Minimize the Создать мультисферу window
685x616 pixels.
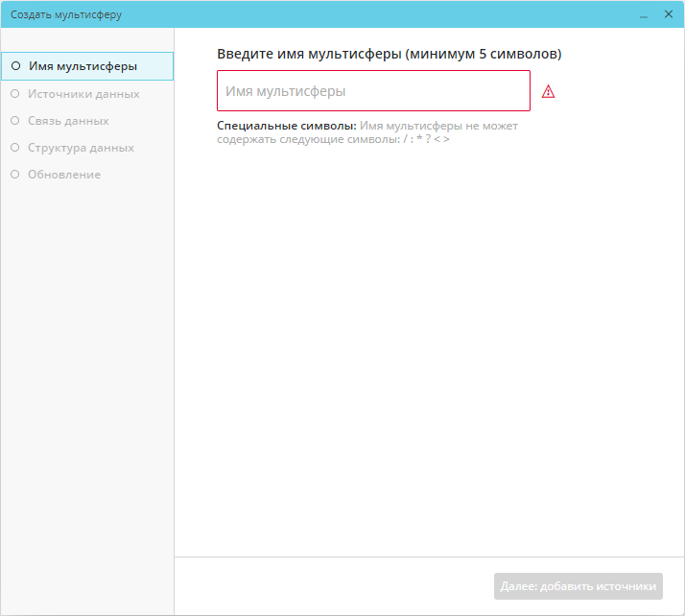643,14
